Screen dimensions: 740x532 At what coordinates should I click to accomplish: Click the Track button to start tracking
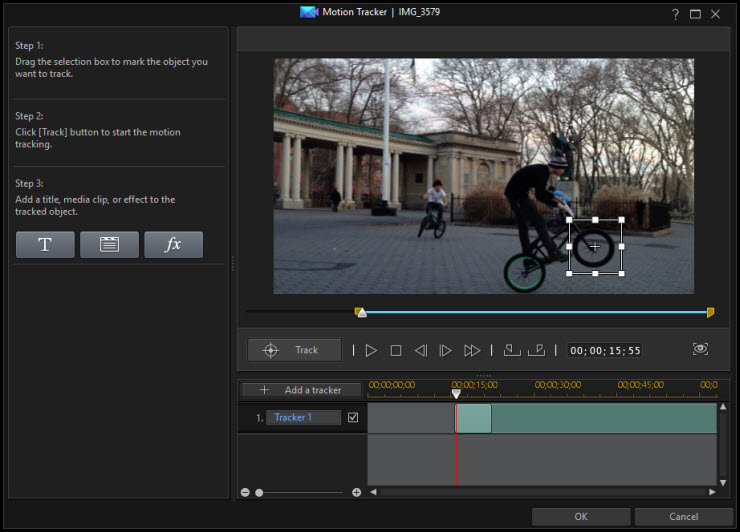click(x=294, y=350)
